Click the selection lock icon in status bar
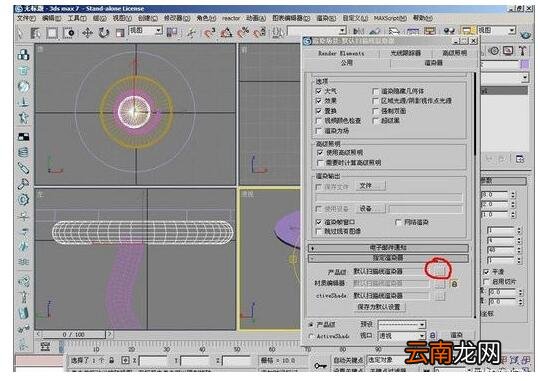This screenshot has width=538, height=381. pos(112,360)
